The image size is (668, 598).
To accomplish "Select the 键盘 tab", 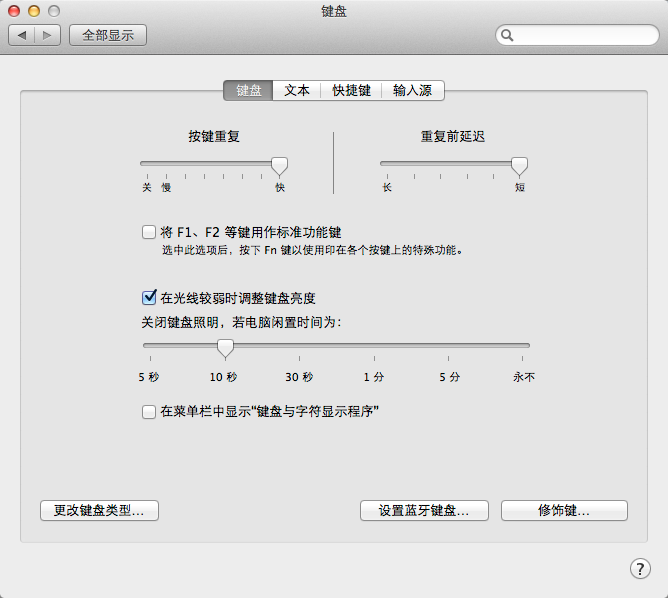I will (248, 90).
